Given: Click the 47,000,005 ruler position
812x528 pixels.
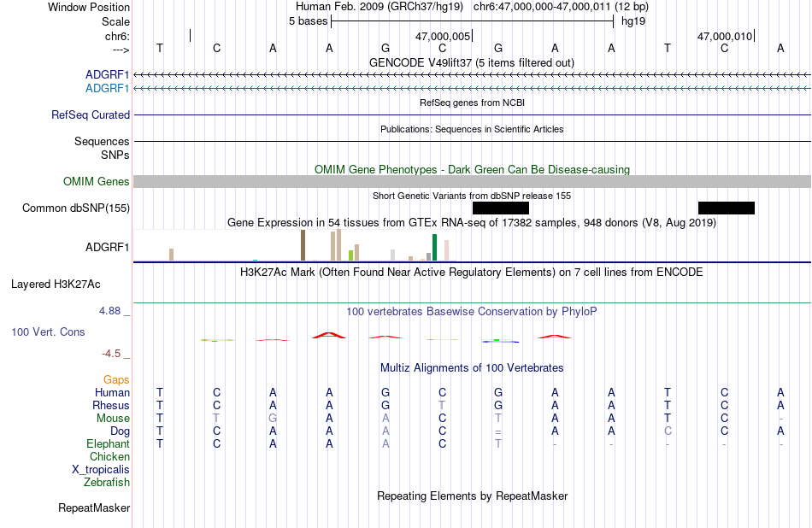Looking at the screenshot, I should (x=443, y=36).
